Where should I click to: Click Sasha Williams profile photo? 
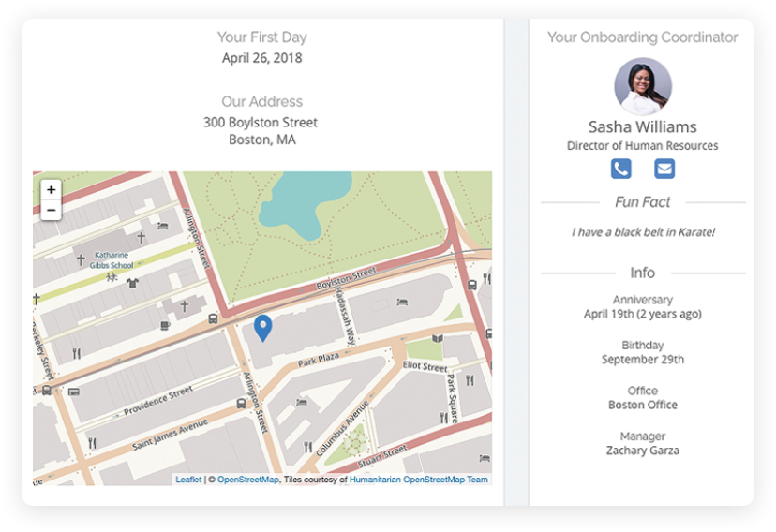point(643,86)
